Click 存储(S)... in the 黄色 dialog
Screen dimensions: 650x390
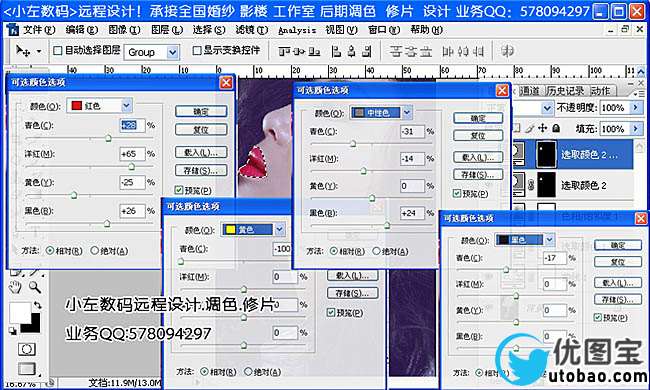[352, 293]
